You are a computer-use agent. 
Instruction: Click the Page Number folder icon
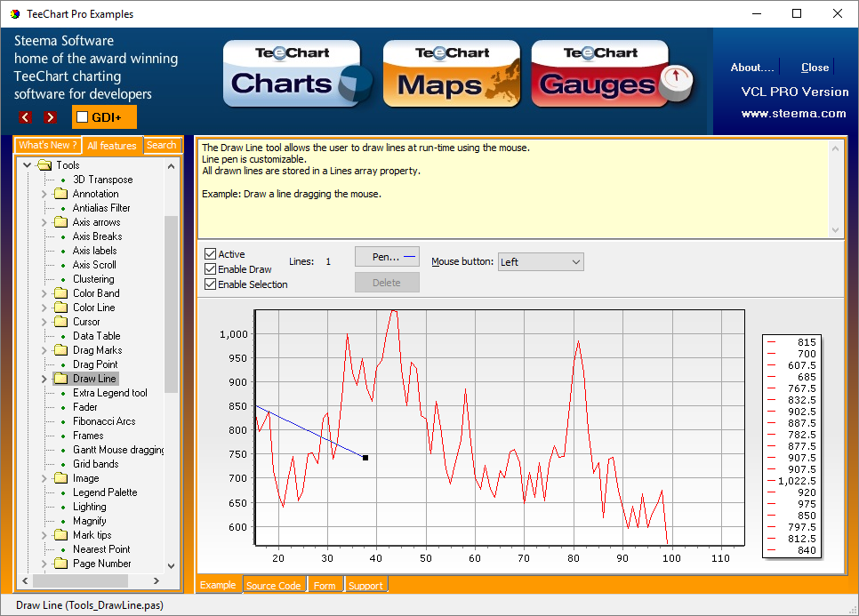click(60, 564)
